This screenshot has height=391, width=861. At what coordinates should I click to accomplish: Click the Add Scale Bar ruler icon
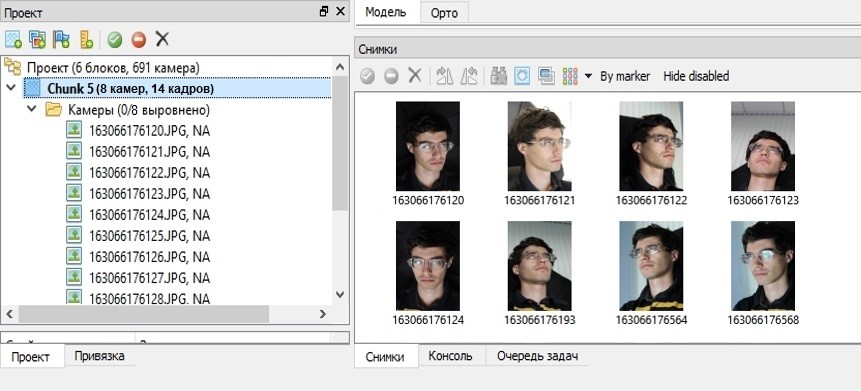[x=86, y=40]
